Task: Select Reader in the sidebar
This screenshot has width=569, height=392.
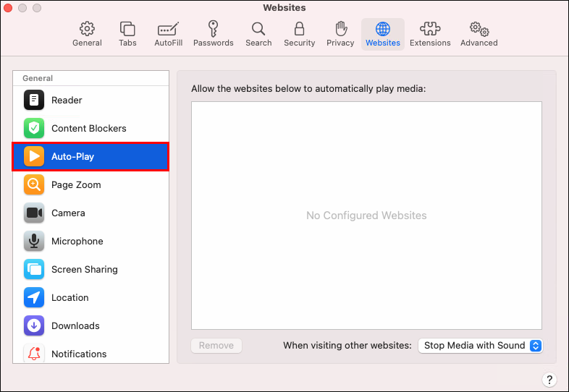Action: point(90,100)
